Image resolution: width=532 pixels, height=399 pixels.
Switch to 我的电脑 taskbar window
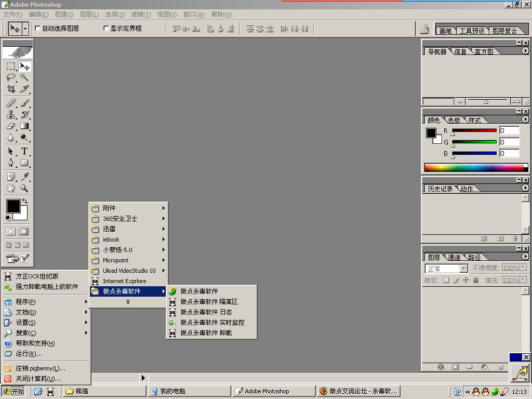tap(189, 391)
